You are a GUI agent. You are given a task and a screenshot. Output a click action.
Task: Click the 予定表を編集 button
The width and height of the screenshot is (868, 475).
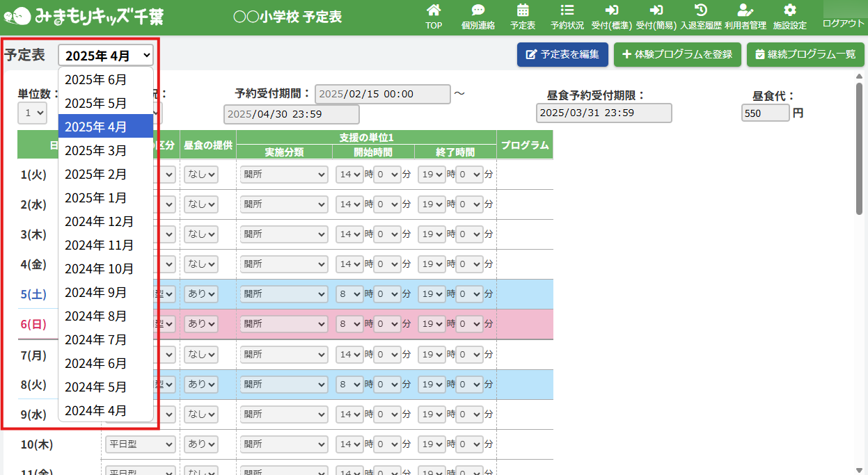pos(562,54)
